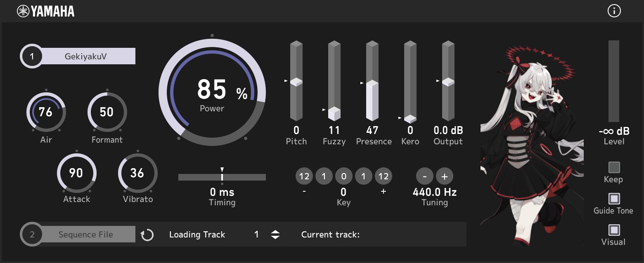Image resolution: width=644 pixels, height=263 pixels.
Task: Click the info icon in the top right
Action: pos(614,11)
